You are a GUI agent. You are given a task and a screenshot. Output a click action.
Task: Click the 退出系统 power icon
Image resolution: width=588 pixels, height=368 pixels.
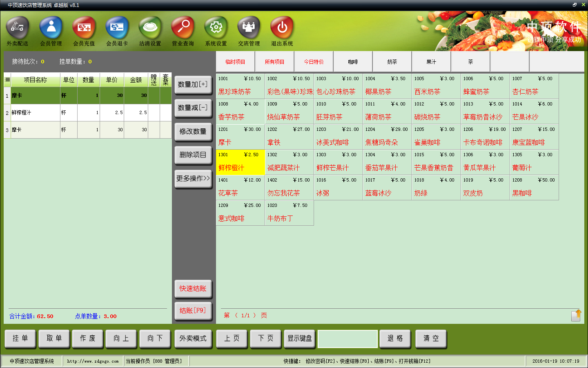tap(282, 28)
